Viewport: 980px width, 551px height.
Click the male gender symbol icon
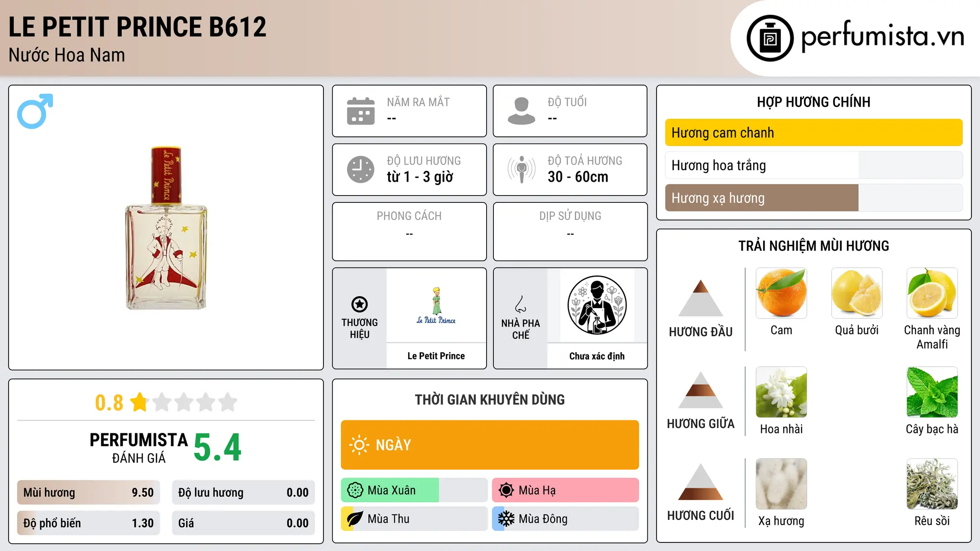[35, 111]
